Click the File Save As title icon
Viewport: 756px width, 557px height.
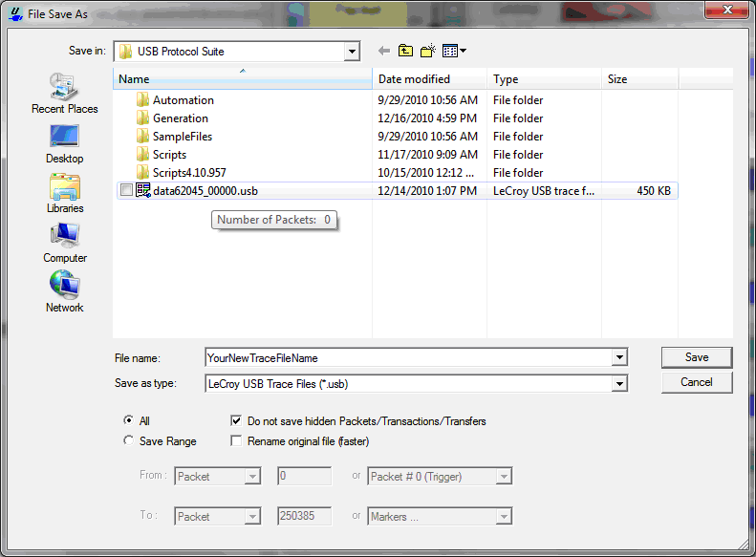point(15,13)
